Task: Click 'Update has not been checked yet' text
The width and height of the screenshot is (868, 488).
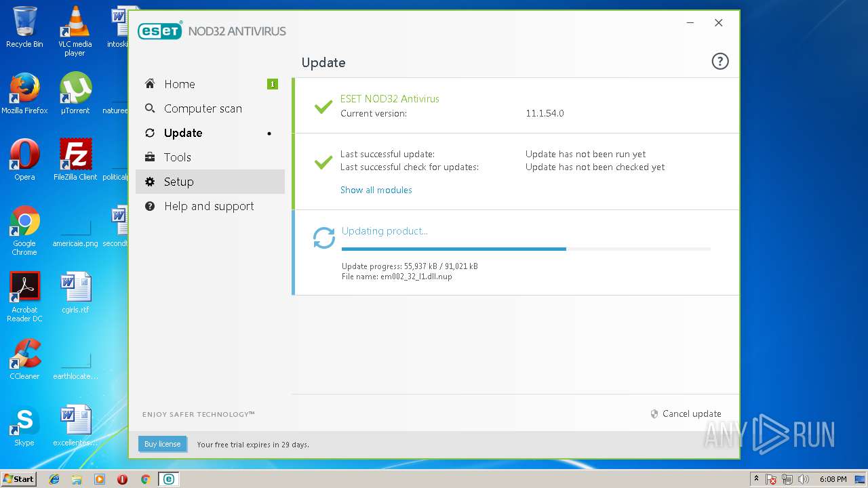Action: pyautogui.click(x=595, y=167)
